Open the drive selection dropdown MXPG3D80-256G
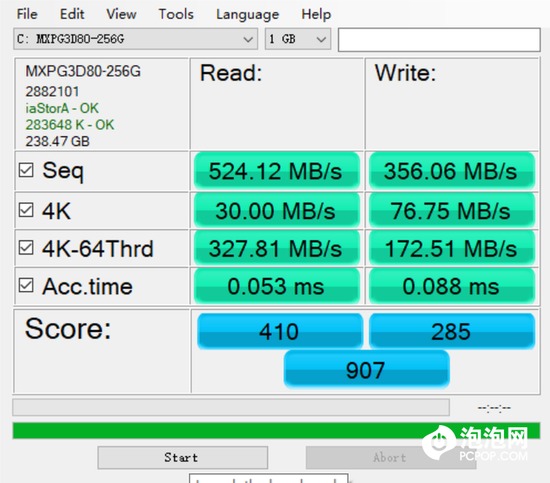 [135, 39]
